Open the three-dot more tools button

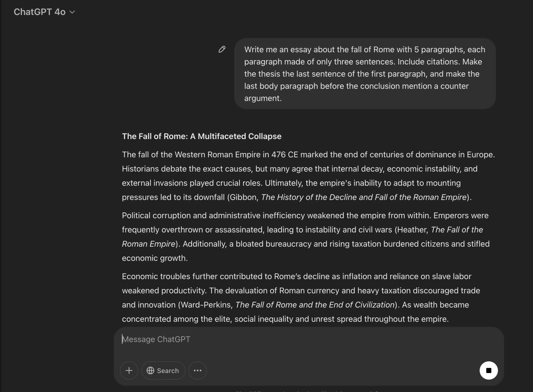(x=198, y=370)
